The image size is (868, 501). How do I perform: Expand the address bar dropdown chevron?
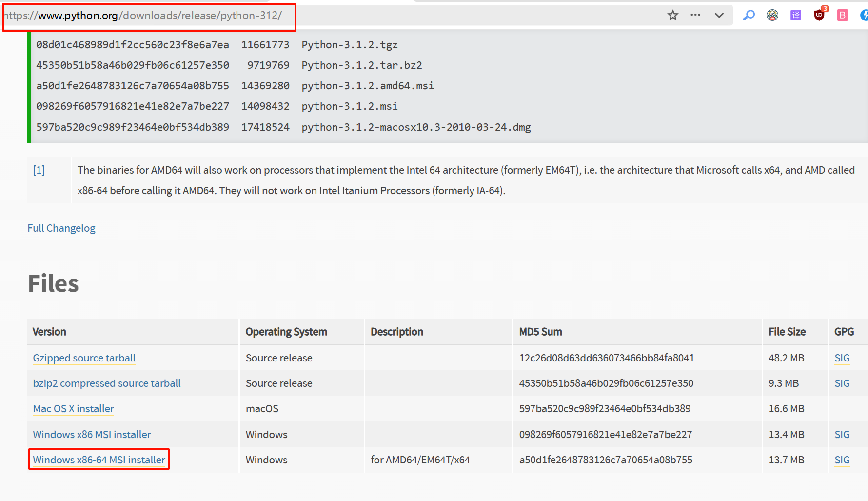coord(719,15)
